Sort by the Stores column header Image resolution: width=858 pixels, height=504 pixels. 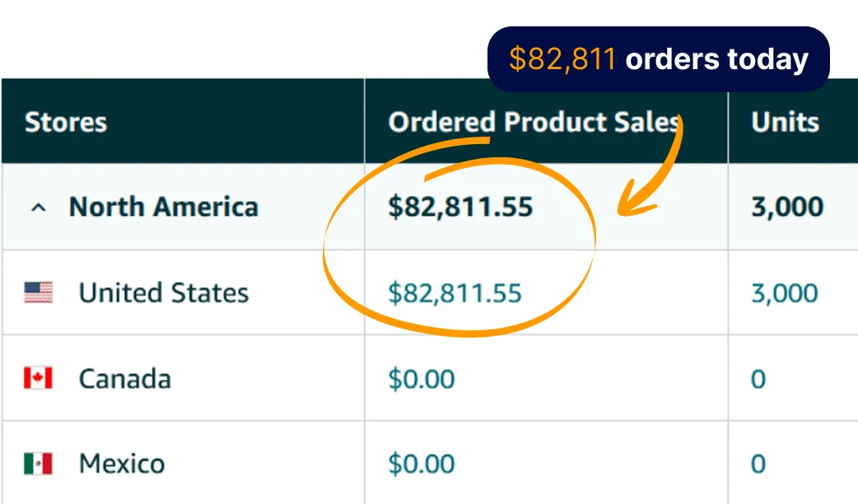coord(66,122)
